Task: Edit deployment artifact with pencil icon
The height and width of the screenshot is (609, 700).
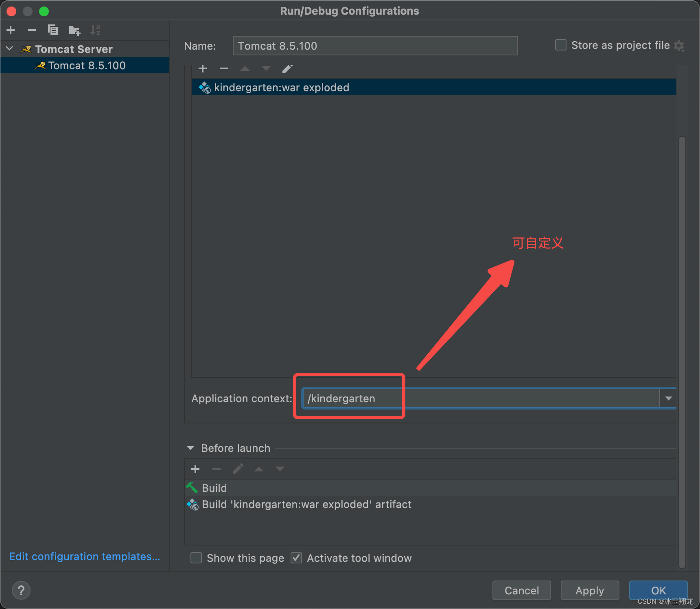Action: click(x=287, y=69)
